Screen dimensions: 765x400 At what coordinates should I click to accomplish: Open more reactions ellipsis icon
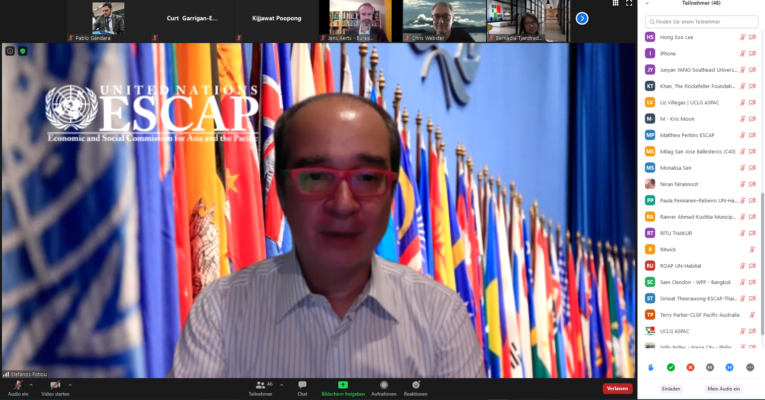pyautogui.click(x=750, y=367)
